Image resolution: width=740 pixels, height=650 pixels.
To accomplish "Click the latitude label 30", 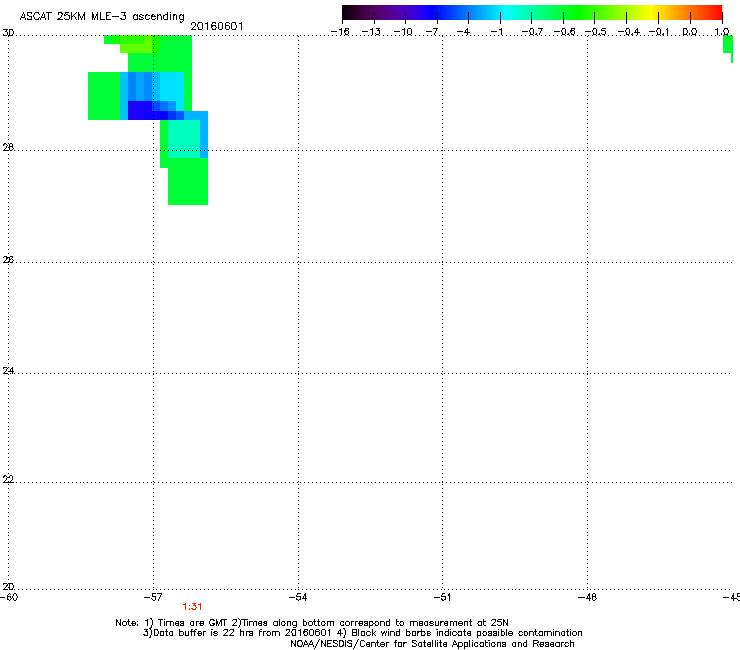I will [8, 33].
